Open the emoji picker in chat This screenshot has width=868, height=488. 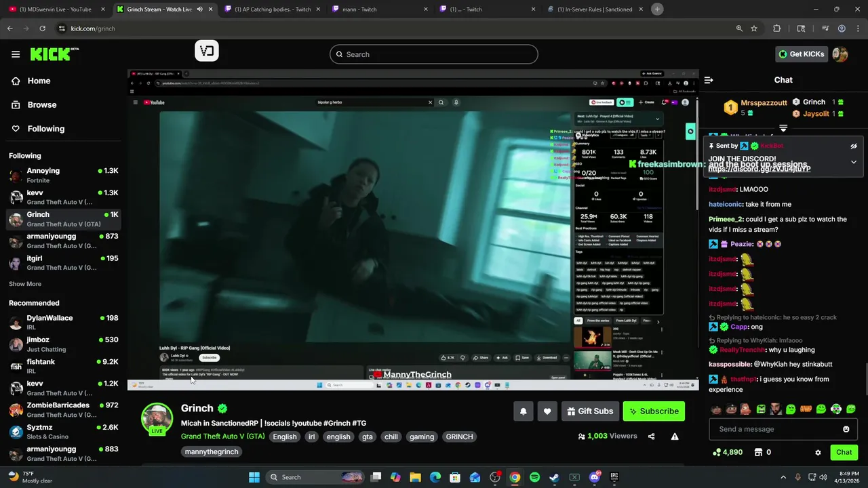(846, 429)
